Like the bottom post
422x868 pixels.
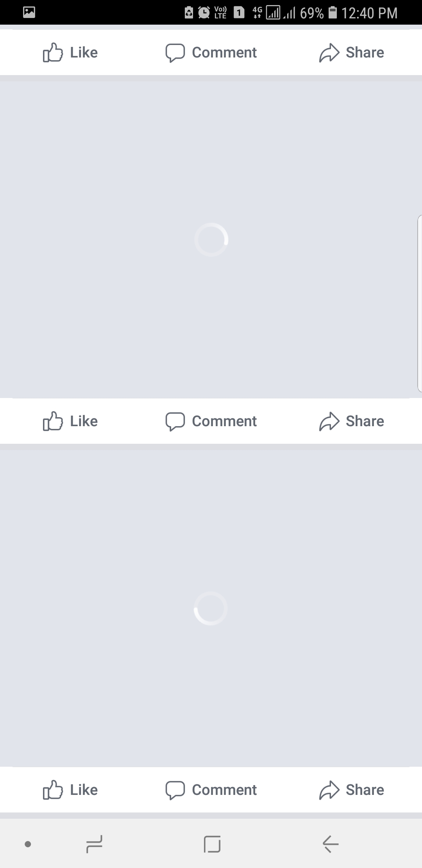pyautogui.click(x=70, y=790)
